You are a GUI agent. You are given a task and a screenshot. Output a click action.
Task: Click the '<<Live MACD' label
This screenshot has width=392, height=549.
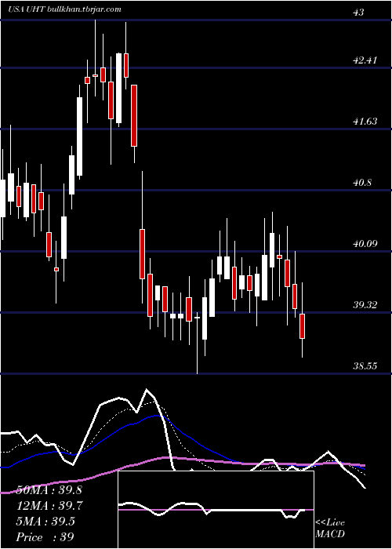pos(330,529)
